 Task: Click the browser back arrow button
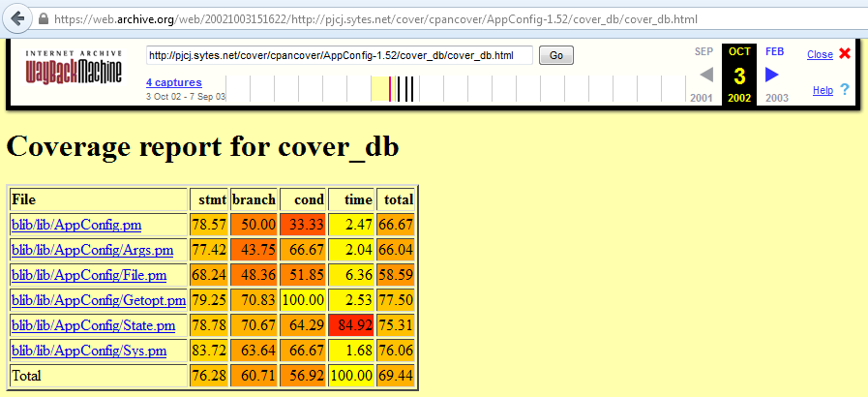point(17,18)
